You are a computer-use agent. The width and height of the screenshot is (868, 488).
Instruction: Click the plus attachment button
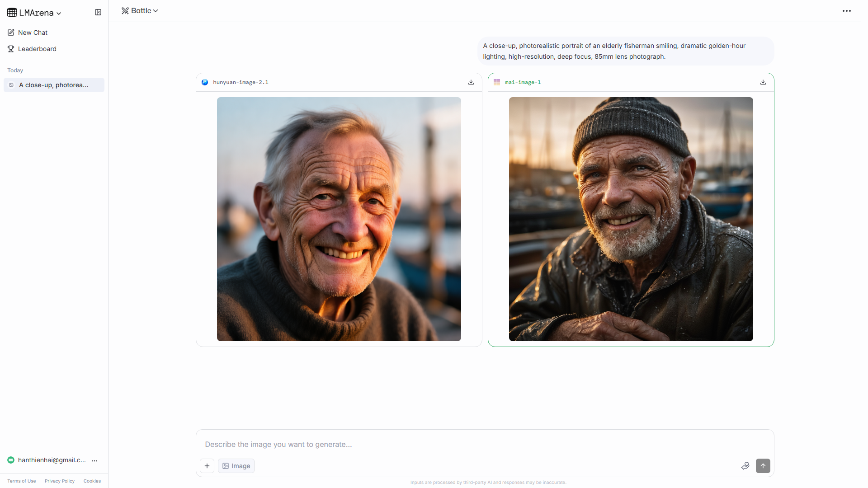click(x=207, y=466)
